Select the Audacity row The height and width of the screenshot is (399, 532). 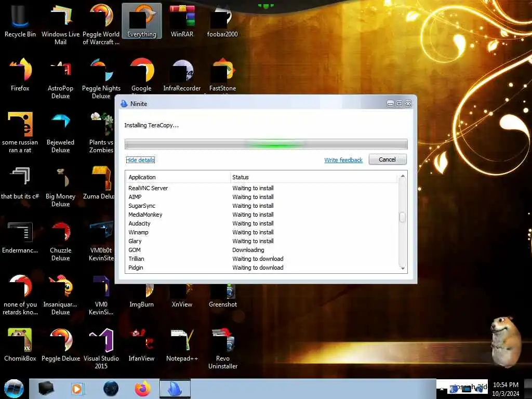click(x=262, y=223)
